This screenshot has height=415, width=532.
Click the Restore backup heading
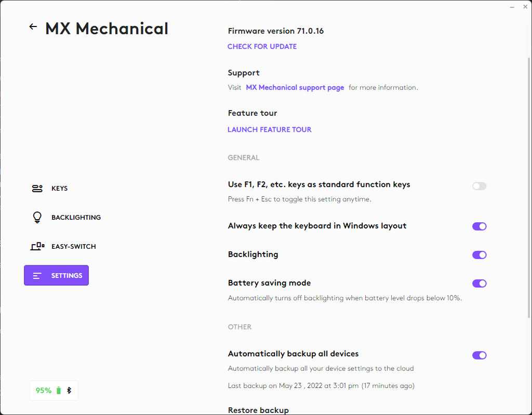coord(258,410)
